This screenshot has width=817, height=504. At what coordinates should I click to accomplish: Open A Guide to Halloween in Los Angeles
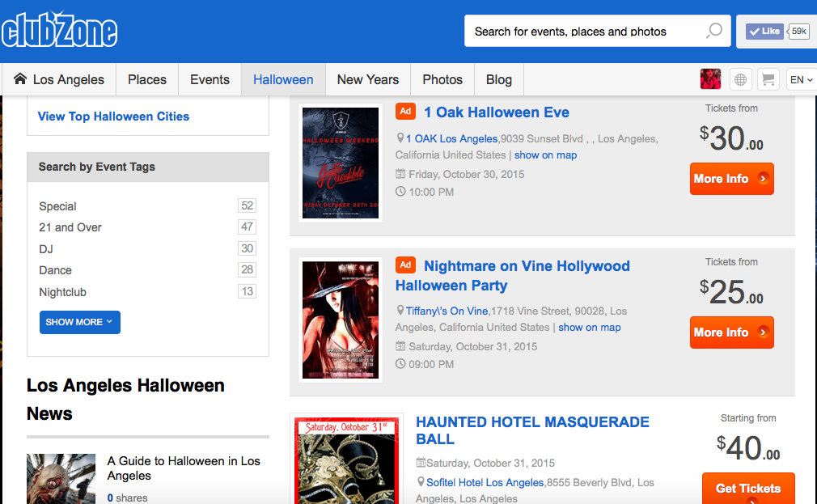(x=184, y=468)
